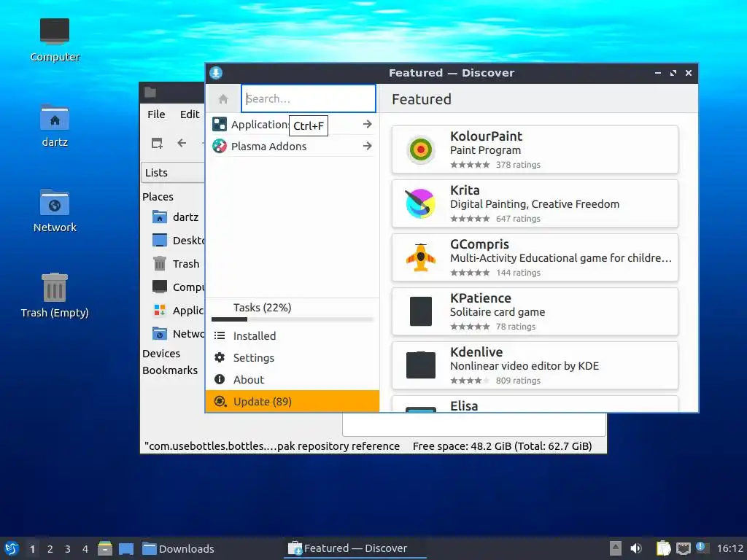The image size is (747, 560).
Task: Click the Kdenlive app icon
Action: [x=421, y=365]
